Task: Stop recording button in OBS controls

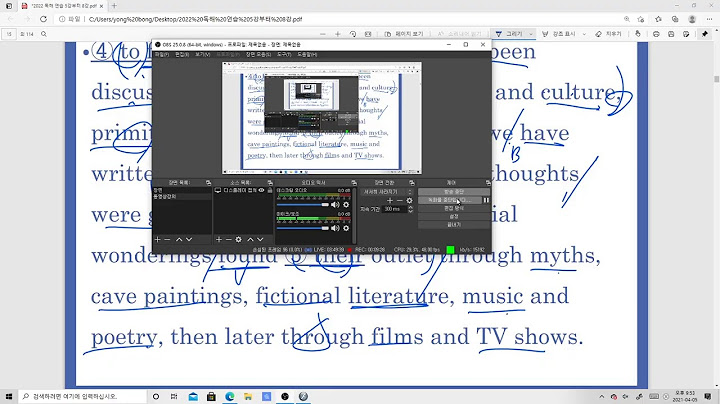Action: click(x=450, y=200)
